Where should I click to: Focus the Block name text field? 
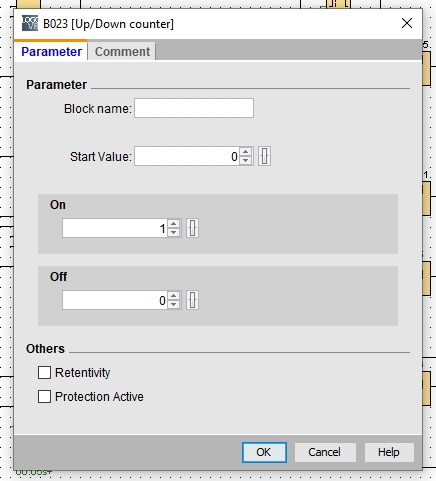[194, 108]
